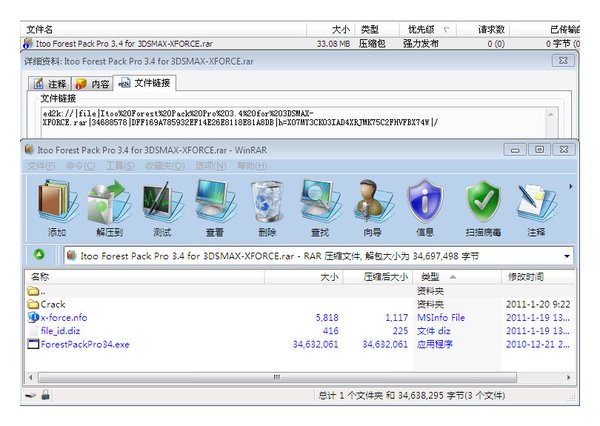
Task: Open the Commands (命令) menu
Action: (x=80, y=166)
